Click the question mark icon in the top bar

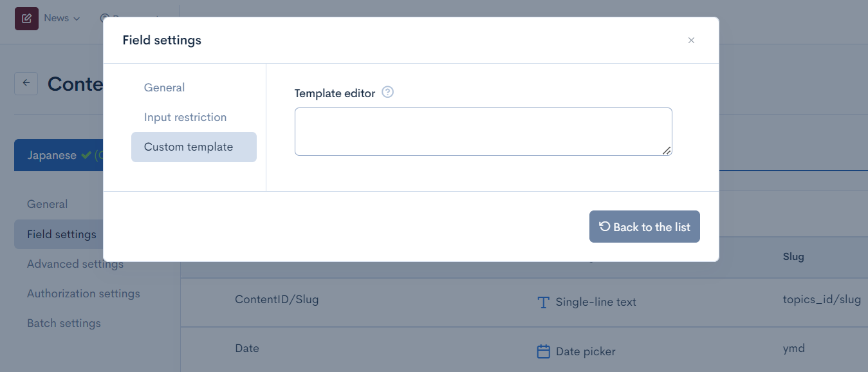point(104,18)
